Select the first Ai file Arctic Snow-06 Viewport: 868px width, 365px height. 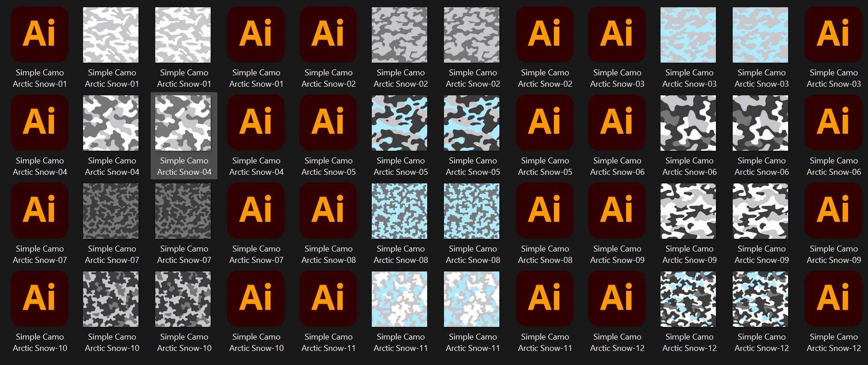point(616,122)
